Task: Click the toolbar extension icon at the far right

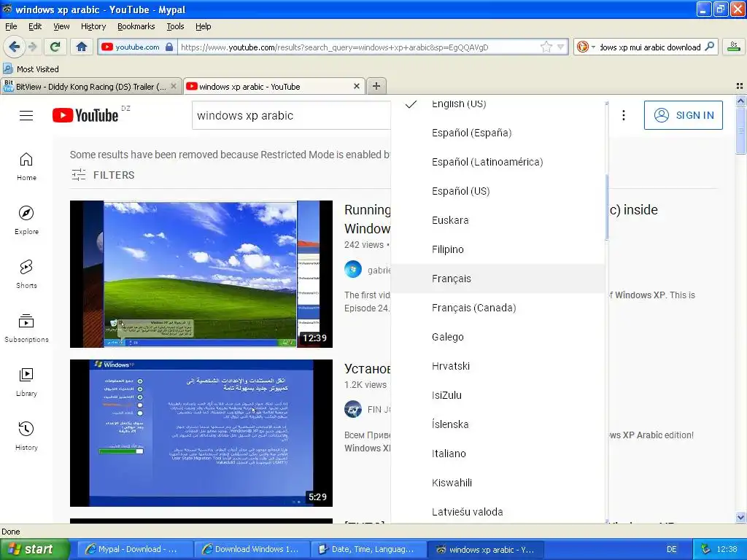Action: 734,47
